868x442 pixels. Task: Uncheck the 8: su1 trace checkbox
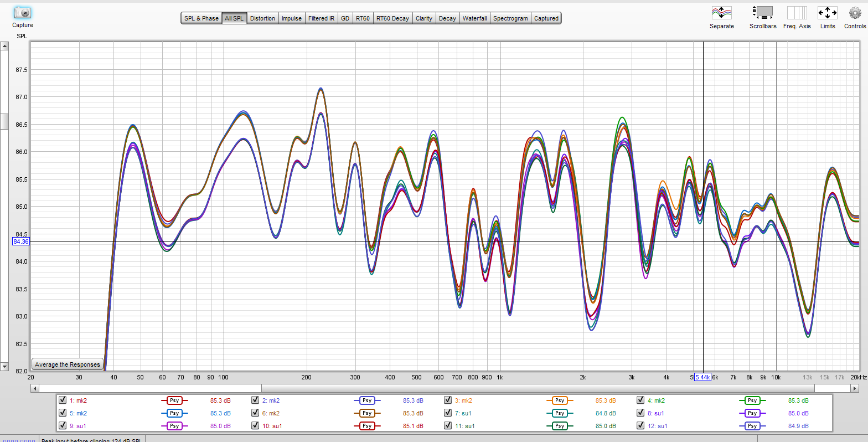tap(640, 413)
